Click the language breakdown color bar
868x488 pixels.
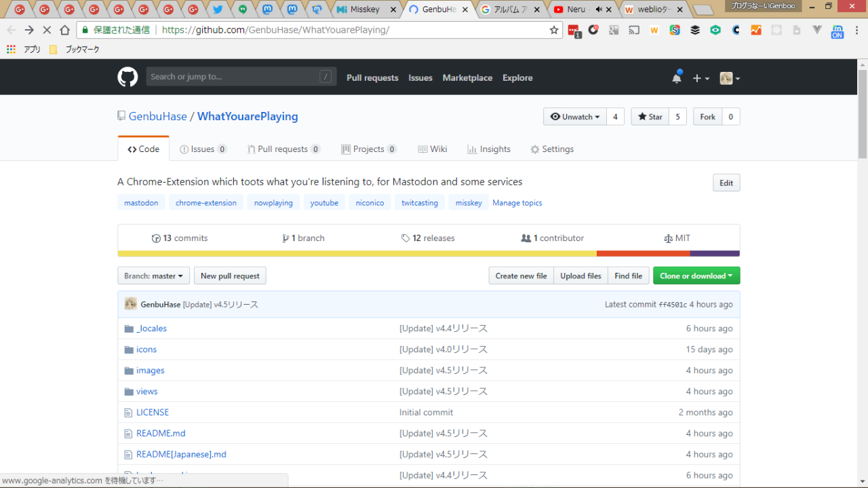pyautogui.click(x=429, y=254)
